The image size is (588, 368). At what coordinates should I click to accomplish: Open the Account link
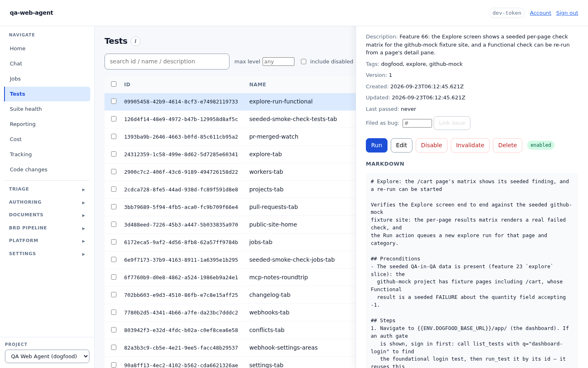click(x=541, y=13)
